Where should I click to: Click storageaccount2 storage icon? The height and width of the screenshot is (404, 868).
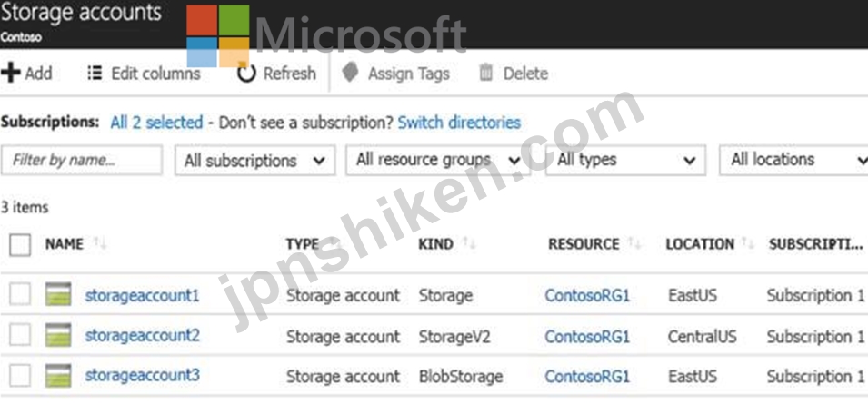click(58, 335)
